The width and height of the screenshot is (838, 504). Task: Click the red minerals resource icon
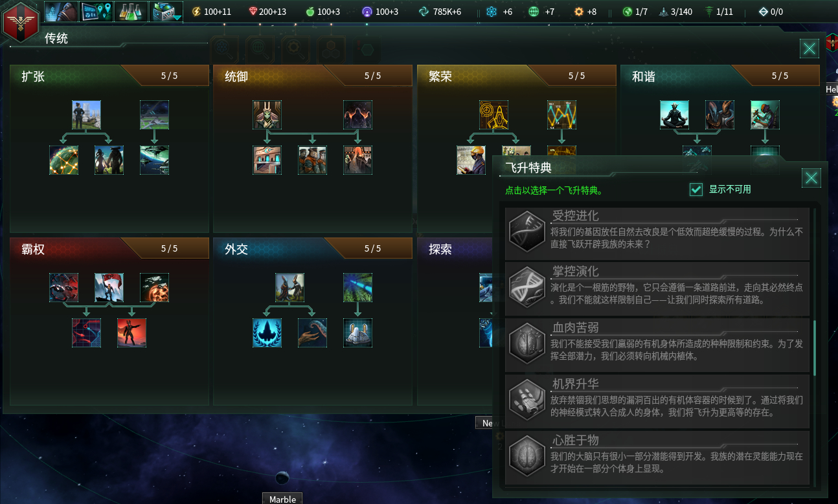[253, 12]
